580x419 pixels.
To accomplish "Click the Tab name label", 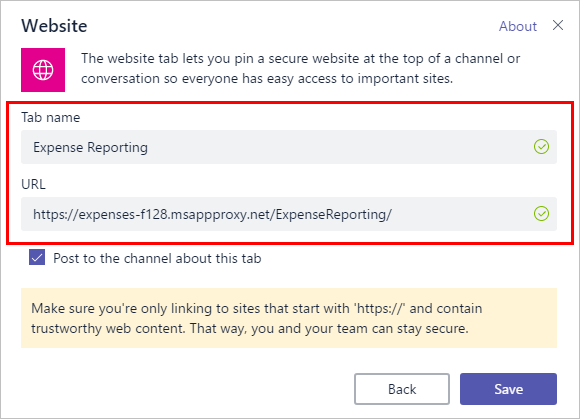I will (x=51, y=117).
